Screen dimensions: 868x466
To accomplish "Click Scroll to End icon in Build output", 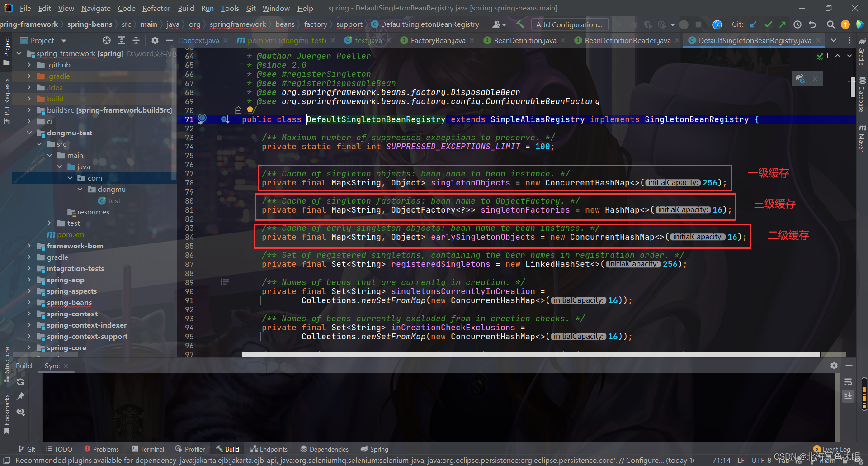I will pyautogui.click(x=848, y=396).
